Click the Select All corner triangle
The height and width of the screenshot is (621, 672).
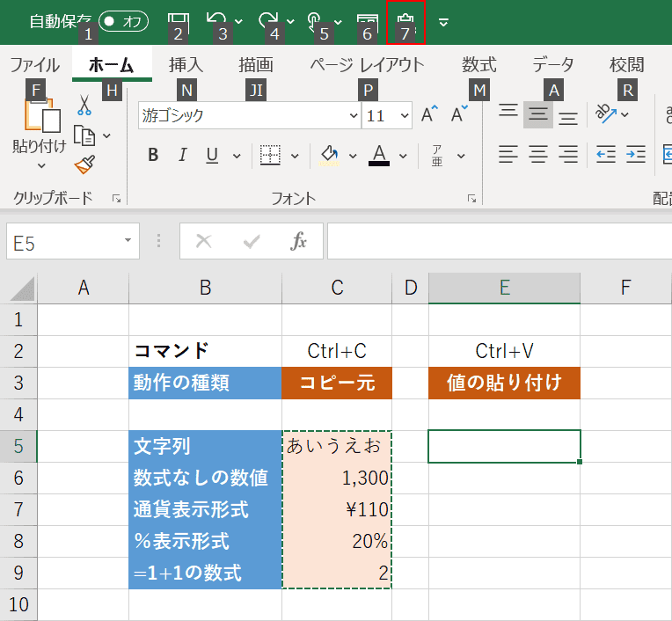(22, 289)
